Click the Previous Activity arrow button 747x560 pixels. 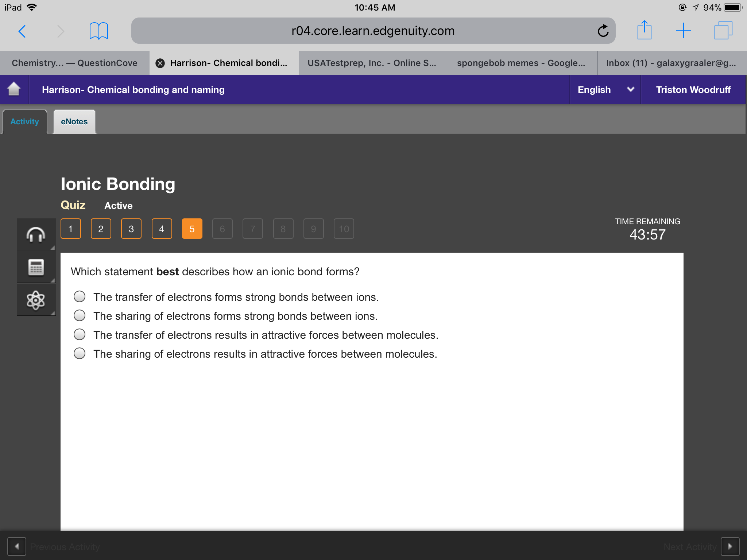pyautogui.click(x=17, y=546)
